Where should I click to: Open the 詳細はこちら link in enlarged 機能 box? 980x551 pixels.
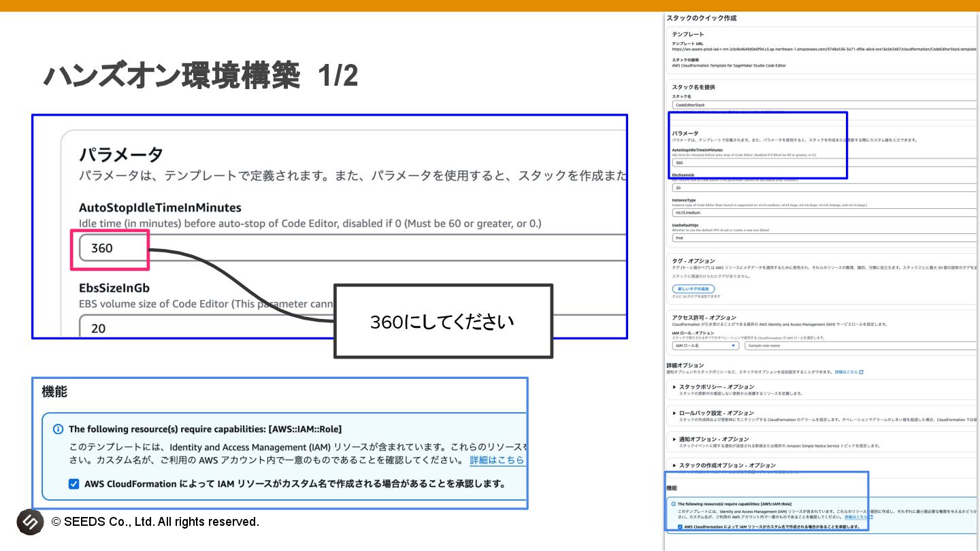point(497,461)
